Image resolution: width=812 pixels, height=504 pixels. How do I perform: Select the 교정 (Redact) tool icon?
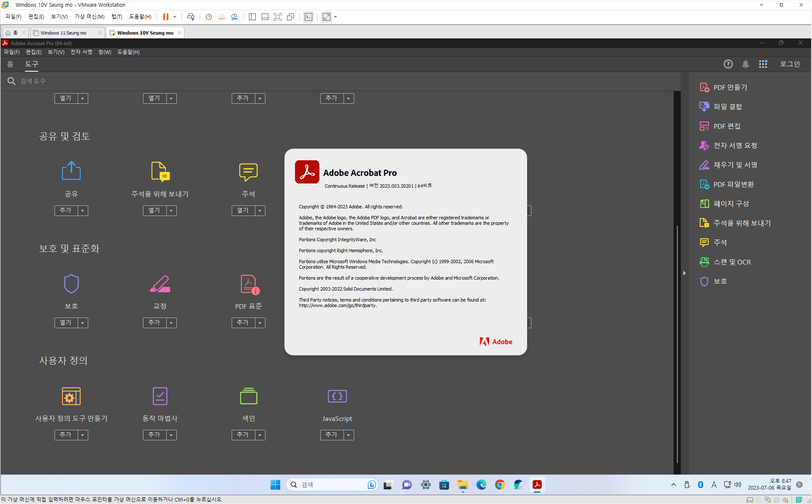click(160, 283)
